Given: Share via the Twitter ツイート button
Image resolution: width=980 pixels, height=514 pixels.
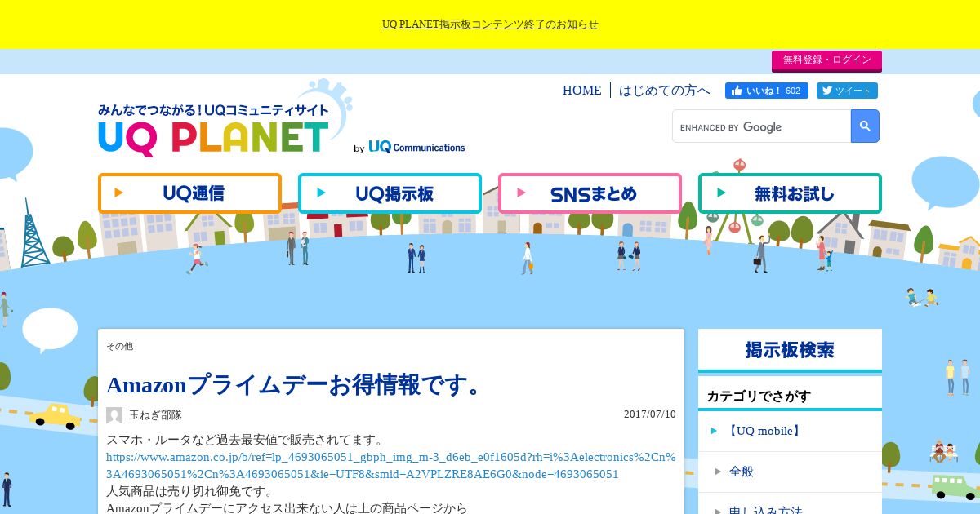Looking at the screenshot, I should pyautogui.click(x=847, y=91).
